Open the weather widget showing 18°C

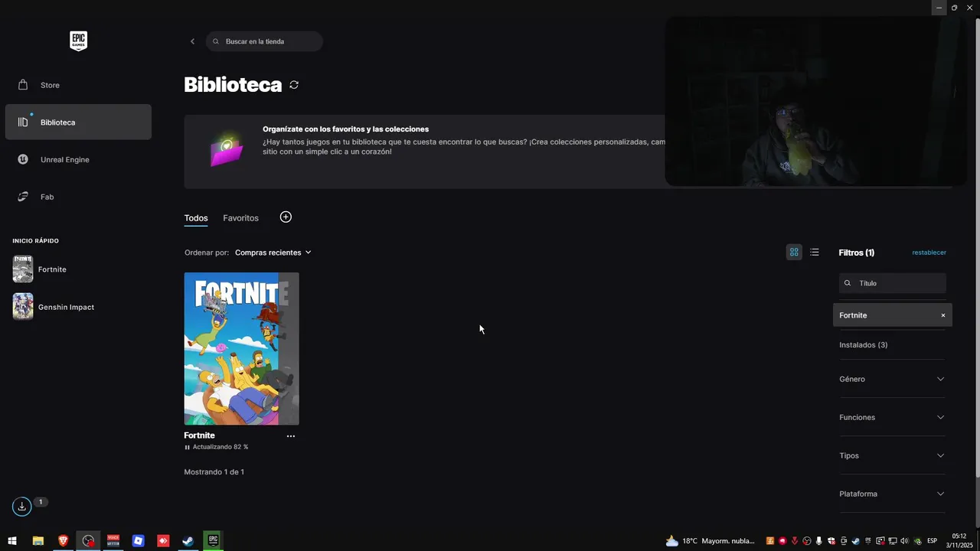(x=710, y=541)
